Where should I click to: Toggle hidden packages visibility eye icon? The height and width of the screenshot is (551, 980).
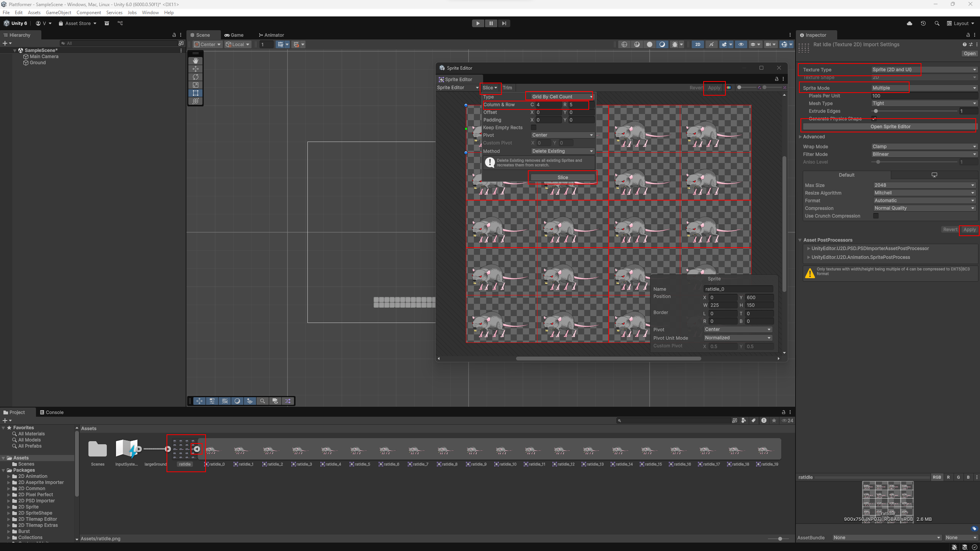[787, 421]
